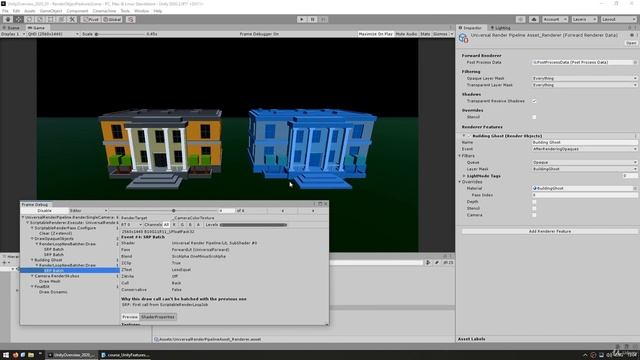Select the Hand tool in toolbar
The height and width of the screenshot is (360, 640).
pos(8,19)
